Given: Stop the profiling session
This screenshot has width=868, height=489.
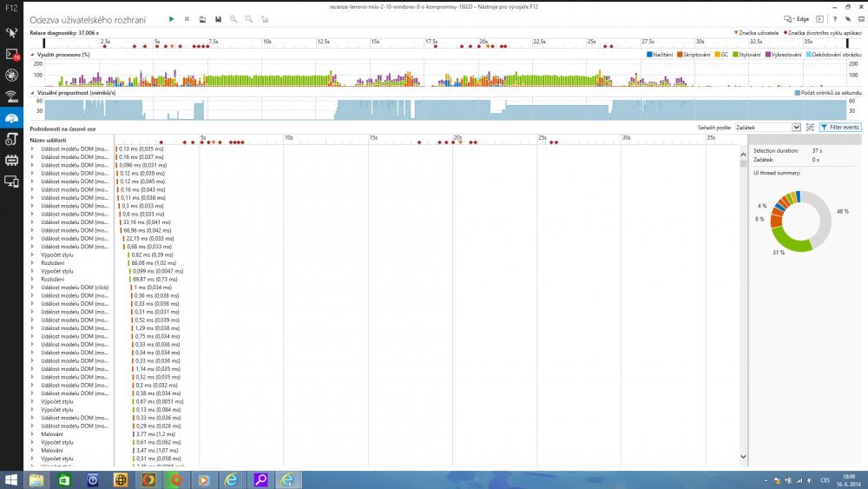Looking at the screenshot, I should 187,19.
